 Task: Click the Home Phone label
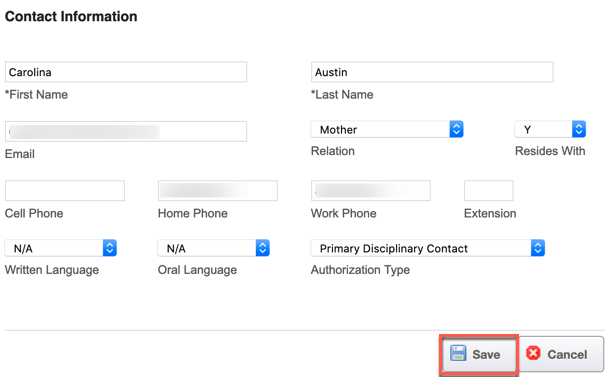pyautogui.click(x=193, y=214)
